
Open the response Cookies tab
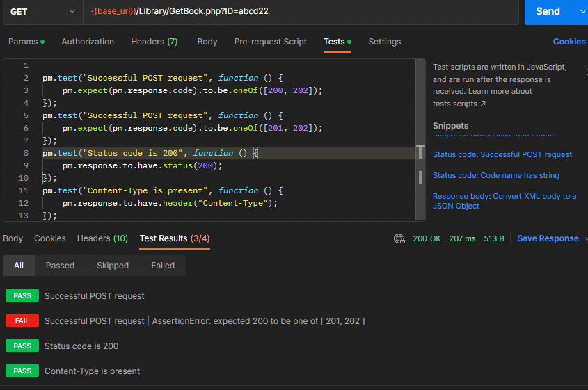[50, 238]
